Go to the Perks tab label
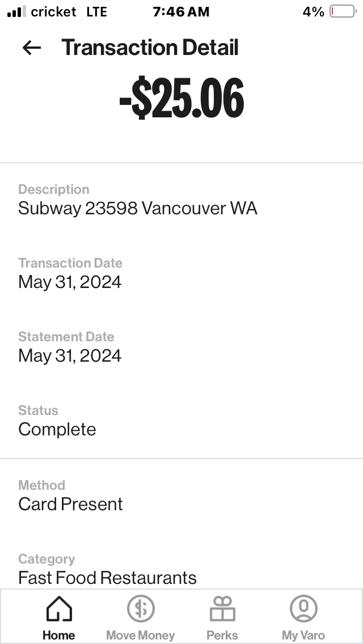 click(x=222, y=635)
